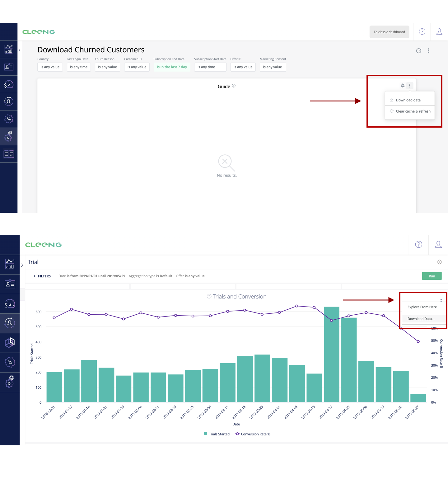The height and width of the screenshot is (502, 448).
Task: Toggle the Trials Started legend series
Action: pos(217,434)
